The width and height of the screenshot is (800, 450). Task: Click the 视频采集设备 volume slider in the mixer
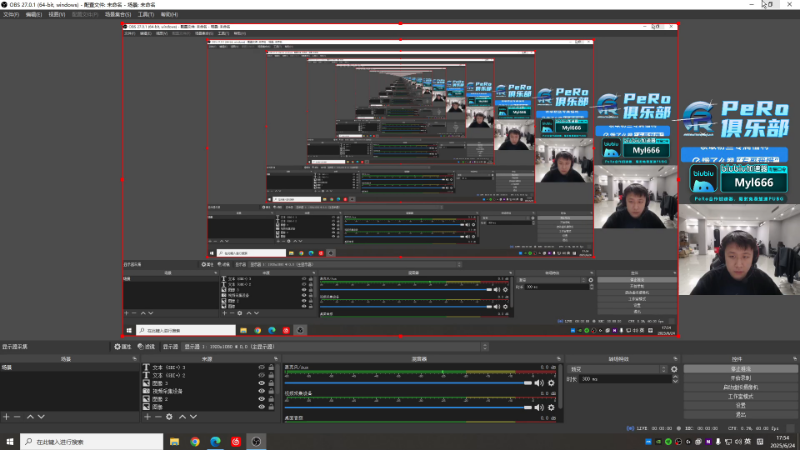point(408,408)
